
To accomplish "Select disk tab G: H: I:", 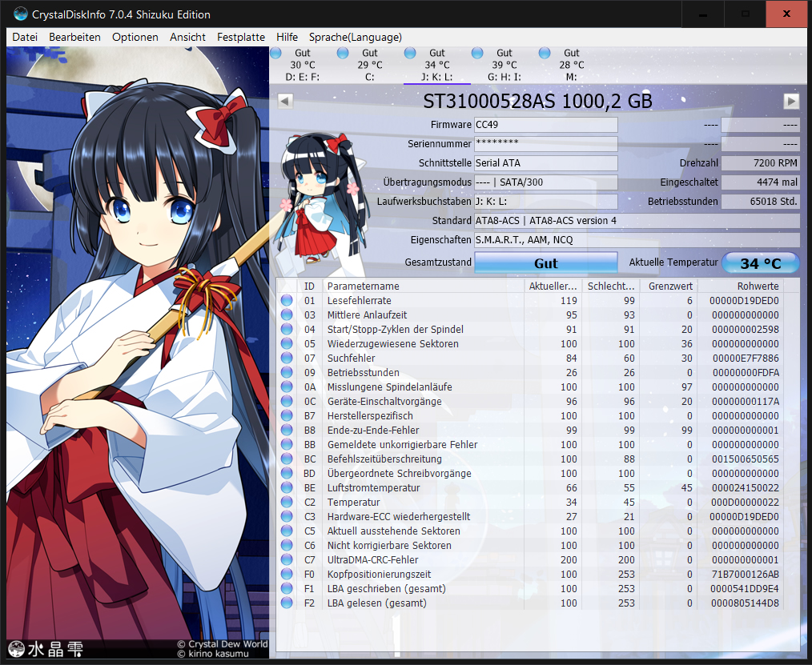I will pyautogui.click(x=504, y=65).
